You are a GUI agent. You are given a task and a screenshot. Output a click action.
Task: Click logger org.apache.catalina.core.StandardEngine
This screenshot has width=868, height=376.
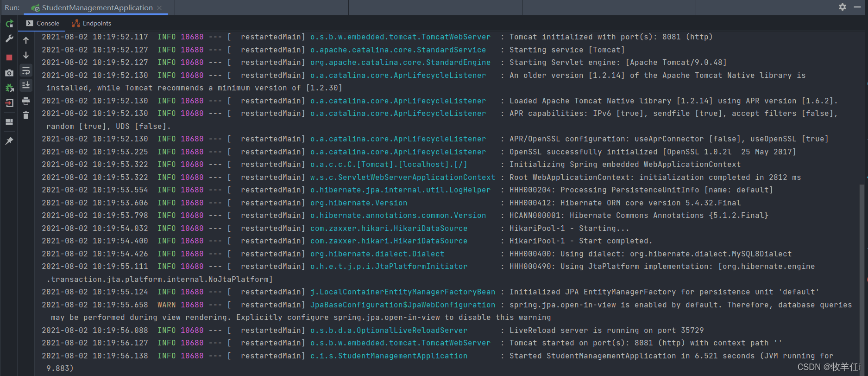400,62
